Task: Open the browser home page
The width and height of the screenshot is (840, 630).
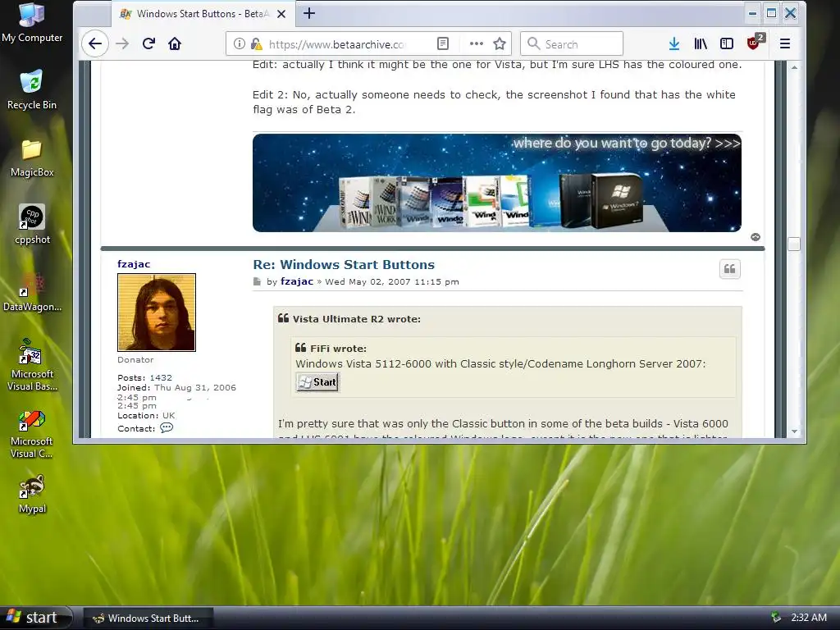Action: (x=175, y=44)
